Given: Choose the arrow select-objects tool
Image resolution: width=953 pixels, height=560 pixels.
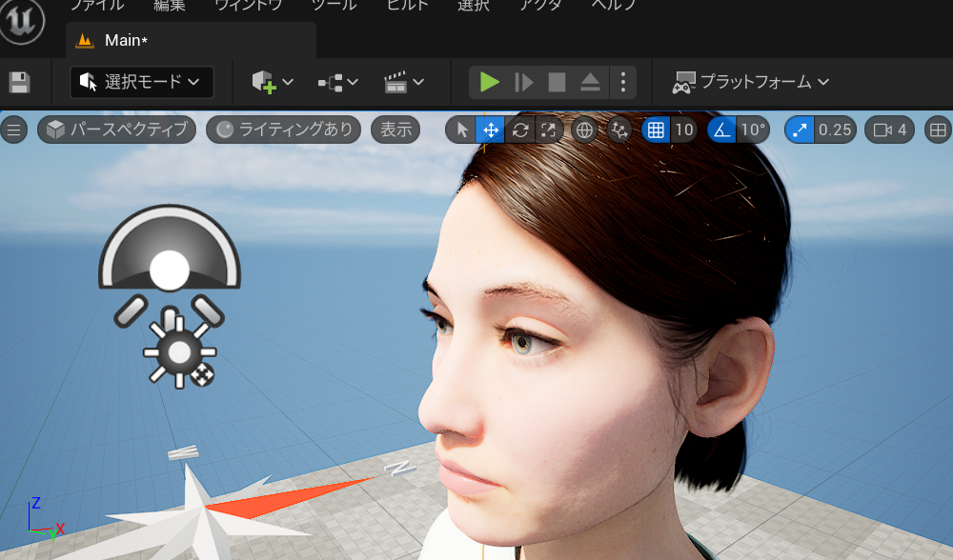Looking at the screenshot, I should pos(461,130).
